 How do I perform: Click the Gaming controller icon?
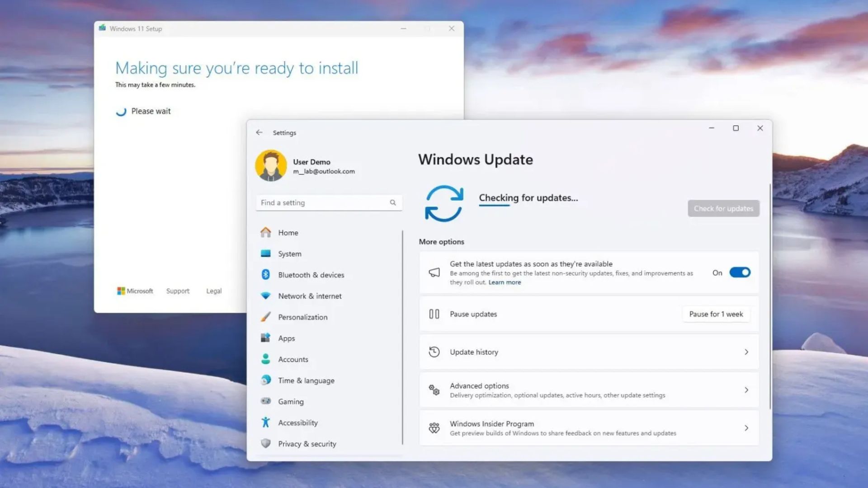click(266, 401)
